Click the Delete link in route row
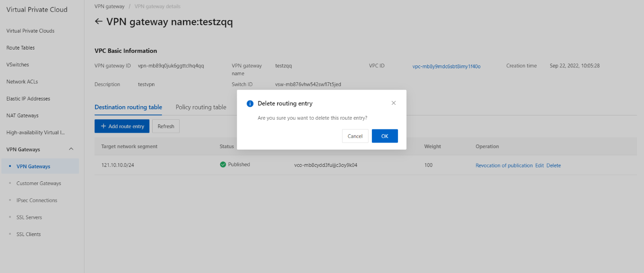Viewport: 644px width, 273px height. [x=553, y=165]
